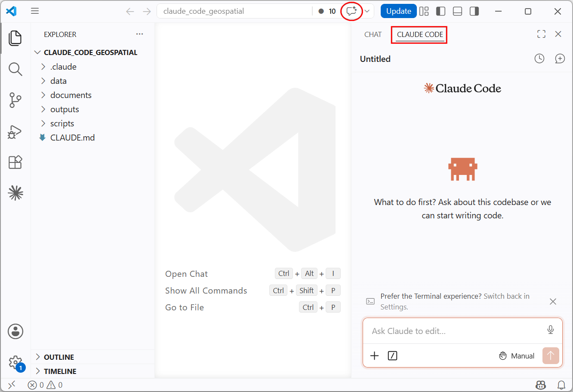Viewport: 573px width, 392px height.
Task: Open the errors and warnings status indicator
Action: tap(45, 385)
